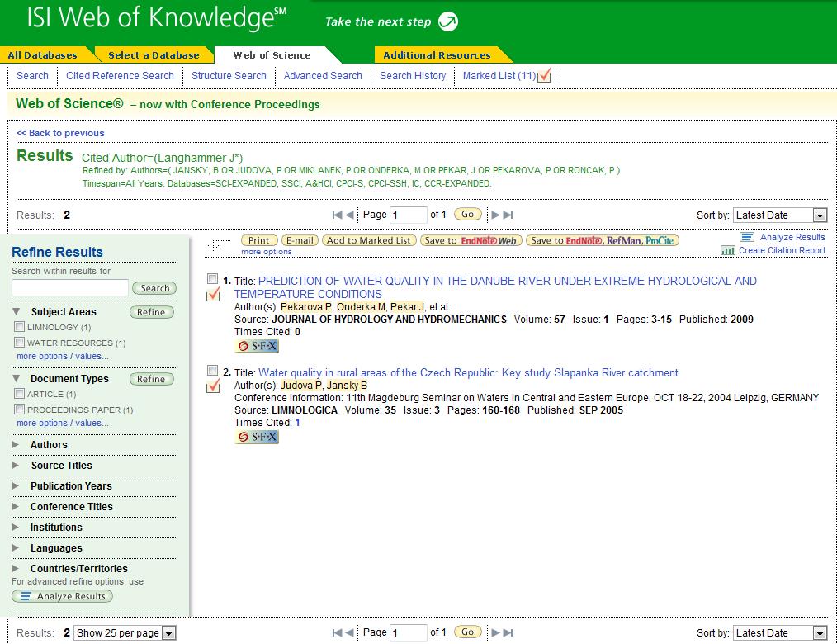Go to next page in top pager
The height and width of the screenshot is (644, 837).
(x=496, y=215)
